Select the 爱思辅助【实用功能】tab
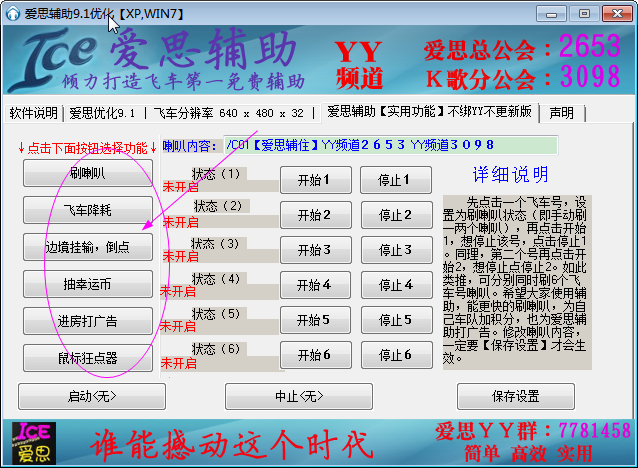The height and width of the screenshot is (468, 638). tap(429, 112)
